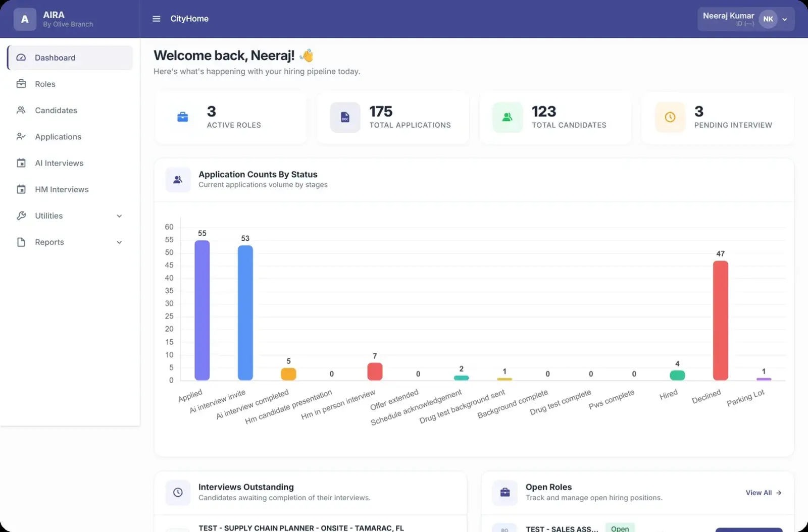Click the red Declined bar in the chart
808x532 pixels.
tap(721, 320)
